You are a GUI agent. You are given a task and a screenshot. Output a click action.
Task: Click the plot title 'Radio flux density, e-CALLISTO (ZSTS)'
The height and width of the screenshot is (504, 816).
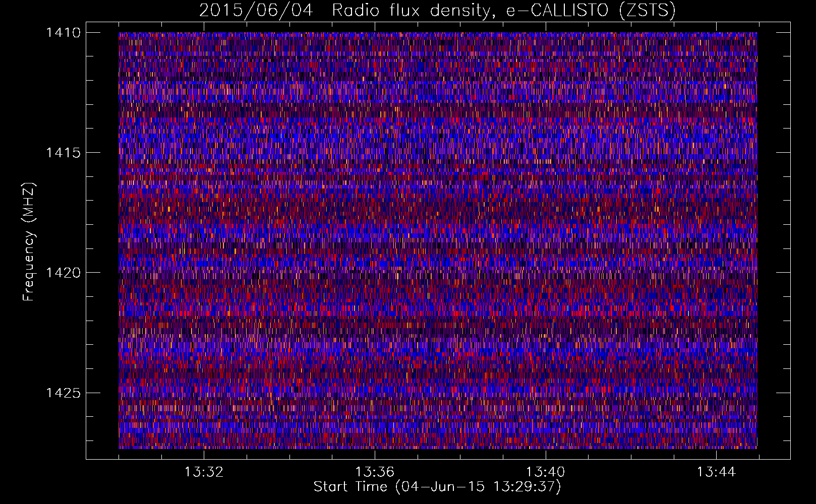503,10
